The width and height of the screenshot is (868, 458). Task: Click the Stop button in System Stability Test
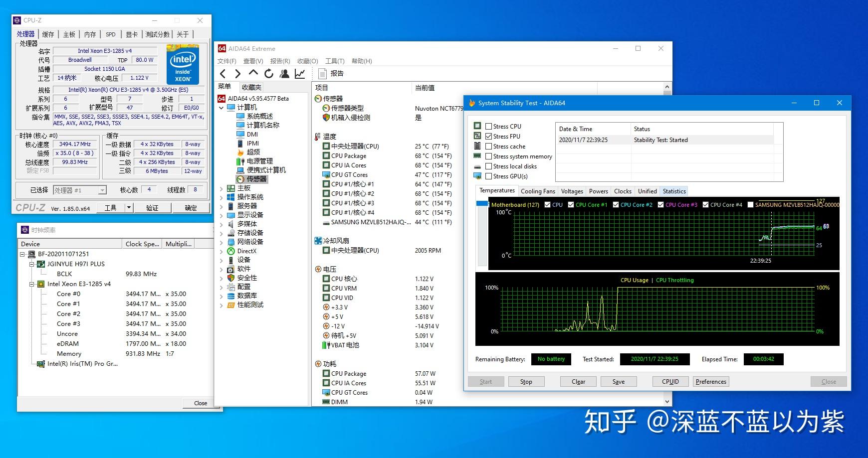pyautogui.click(x=526, y=381)
